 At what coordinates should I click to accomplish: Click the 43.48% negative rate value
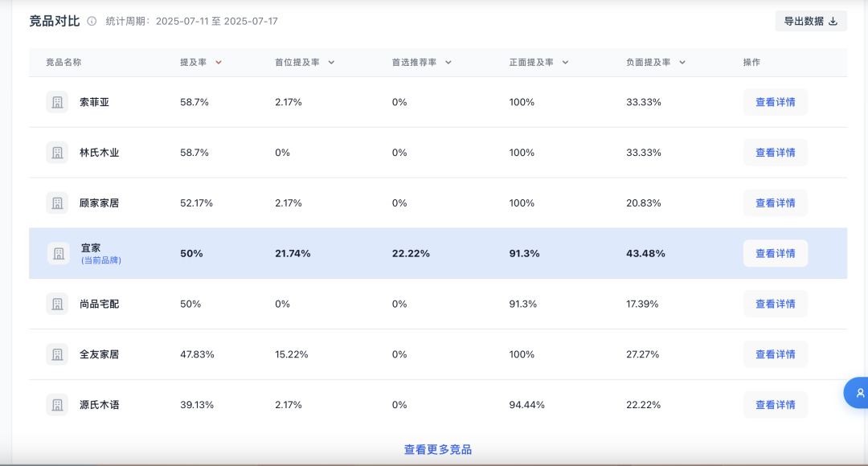[x=645, y=253]
